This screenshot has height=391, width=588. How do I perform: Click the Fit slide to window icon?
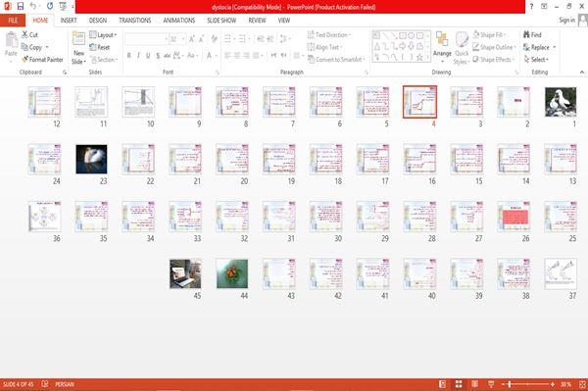[582, 384]
